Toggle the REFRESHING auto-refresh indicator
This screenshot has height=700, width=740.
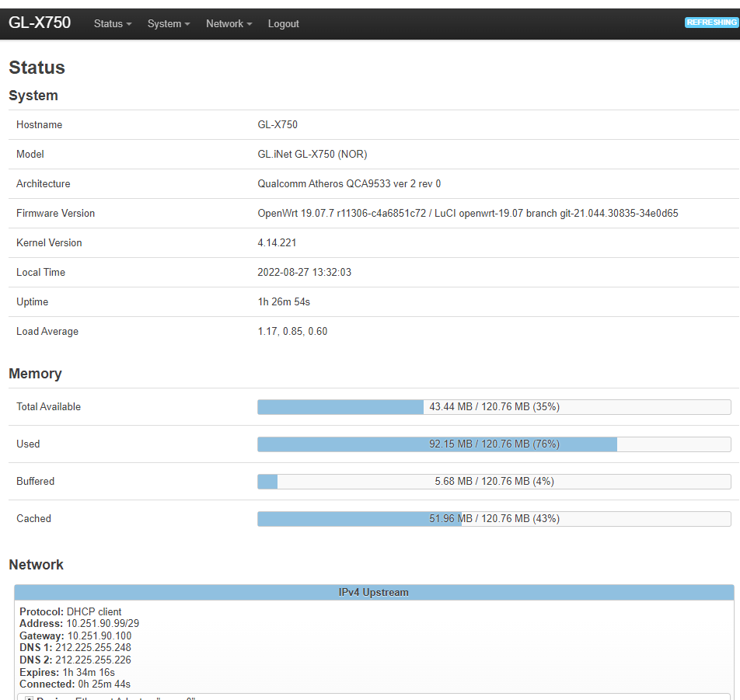pyautogui.click(x=711, y=22)
